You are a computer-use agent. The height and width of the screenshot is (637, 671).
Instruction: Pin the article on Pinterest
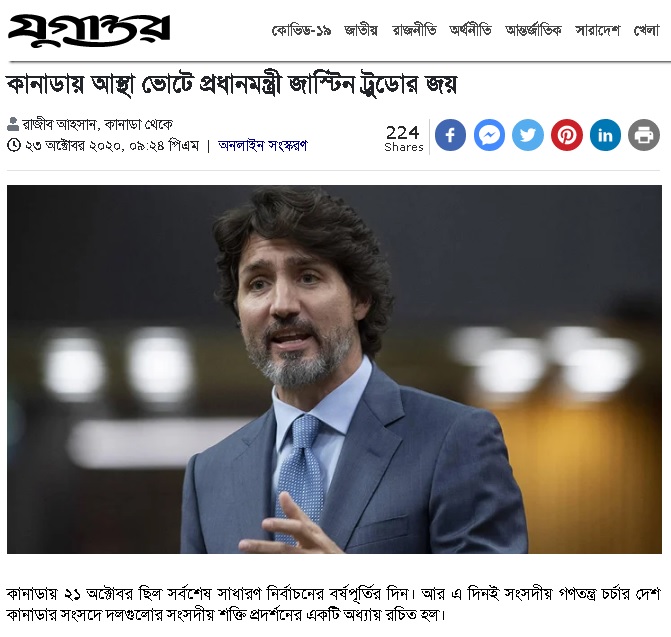[567, 135]
